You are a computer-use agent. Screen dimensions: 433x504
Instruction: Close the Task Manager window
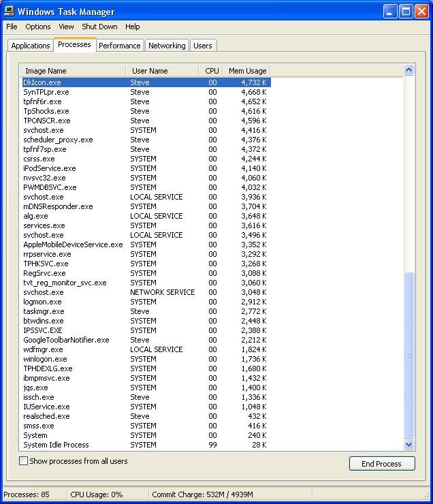(x=421, y=12)
